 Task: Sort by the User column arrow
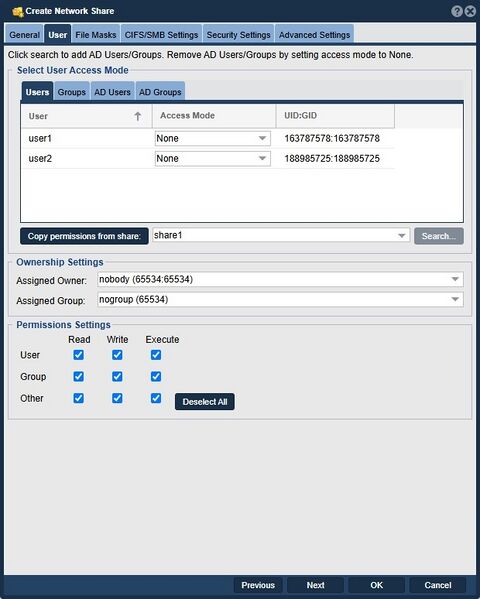tap(138, 116)
